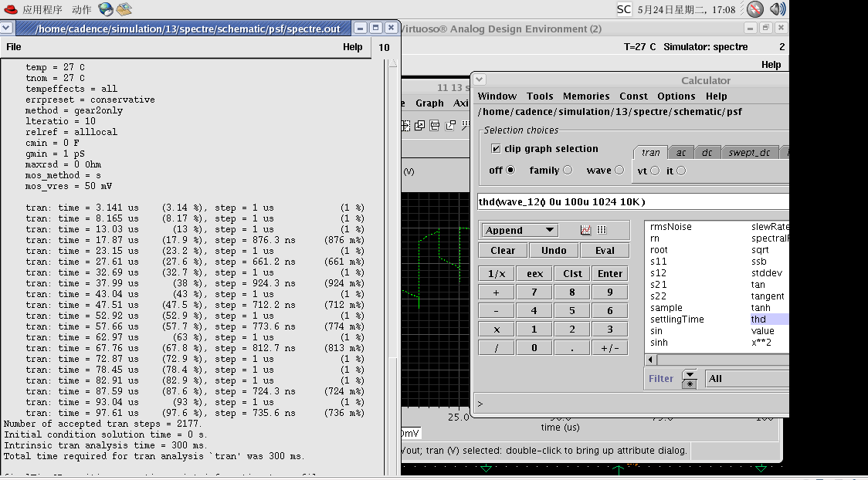Open the Calculator window menu arrow
The height and width of the screenshot is (480, 868).
click(480, 79)
